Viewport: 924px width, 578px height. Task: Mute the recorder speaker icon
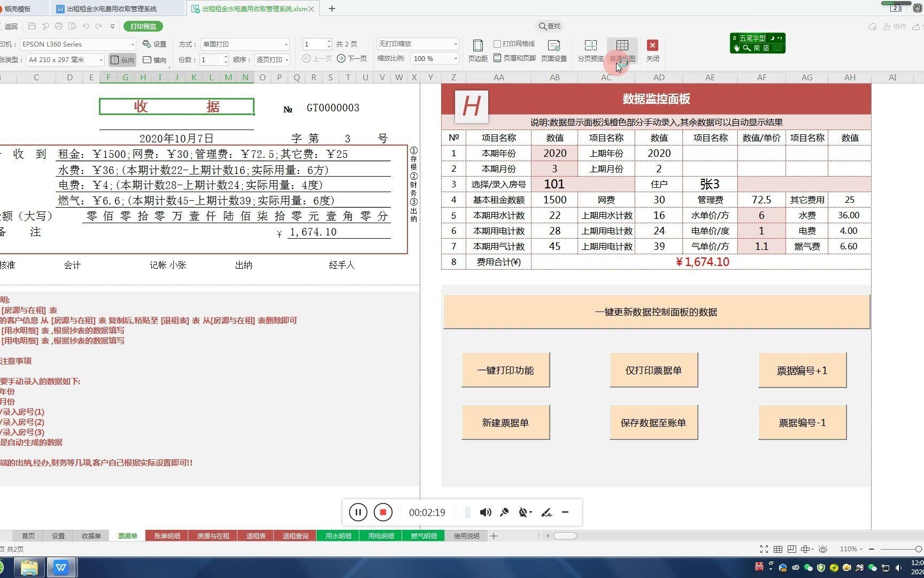485,512
